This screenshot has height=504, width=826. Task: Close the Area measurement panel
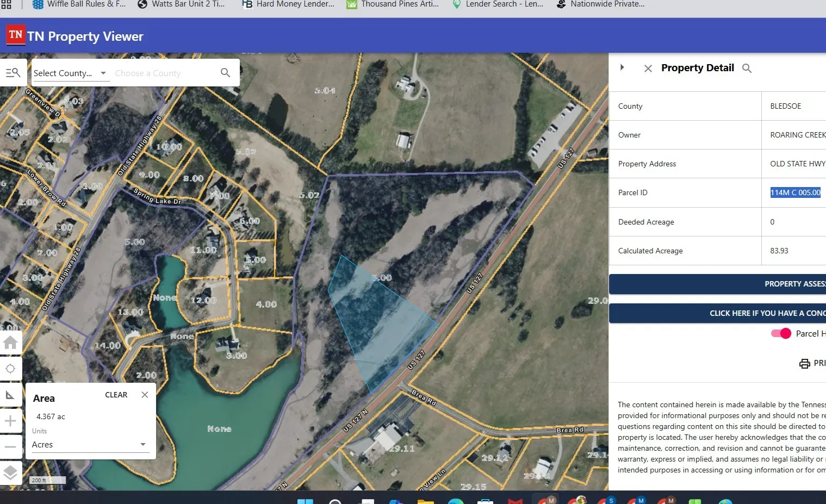pyautogui.click(x=145, y=395)
